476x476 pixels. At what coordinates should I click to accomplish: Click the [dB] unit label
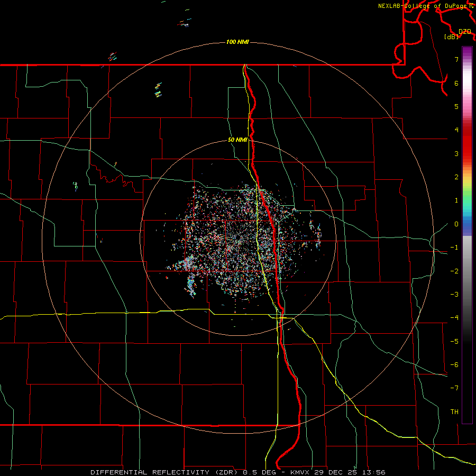pos(452,36)
